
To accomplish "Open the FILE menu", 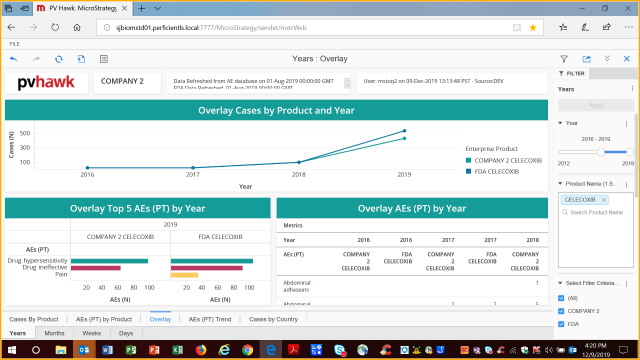I will tap(15, 44).
